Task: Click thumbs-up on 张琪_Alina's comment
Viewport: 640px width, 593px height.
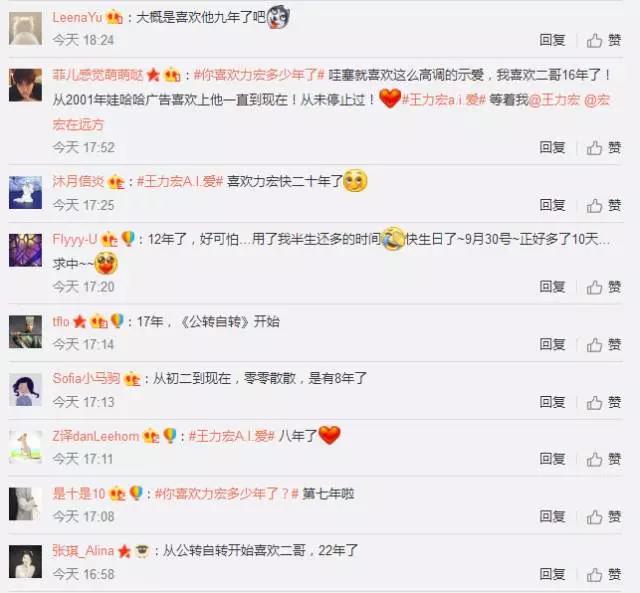Action: (604, 574)
